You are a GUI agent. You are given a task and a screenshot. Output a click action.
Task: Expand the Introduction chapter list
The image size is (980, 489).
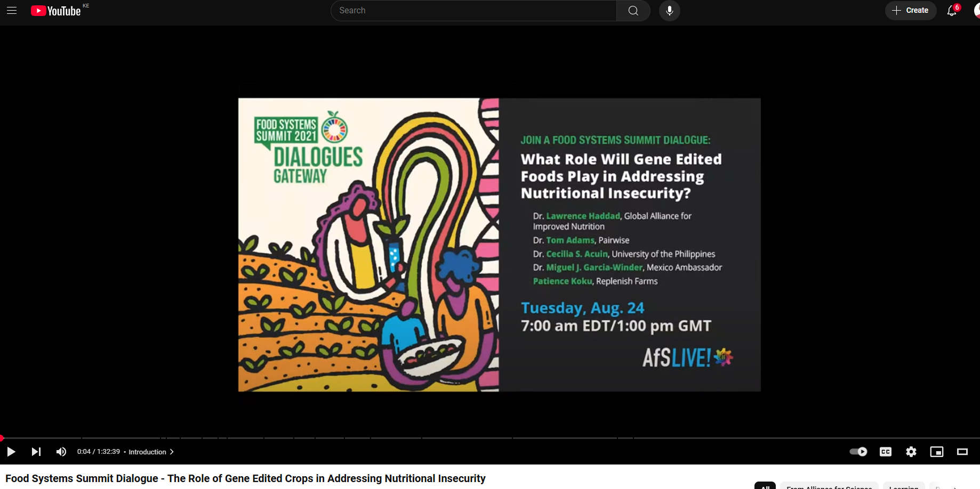[151, 452]
